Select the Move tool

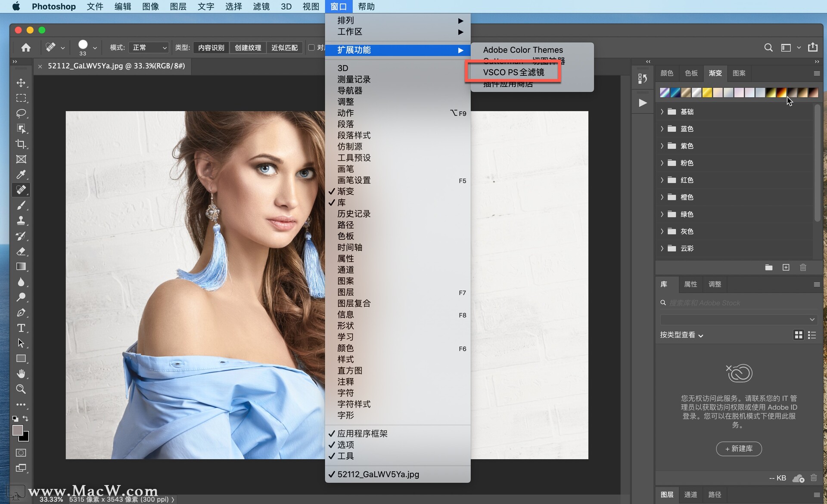[x=21, y=83]
